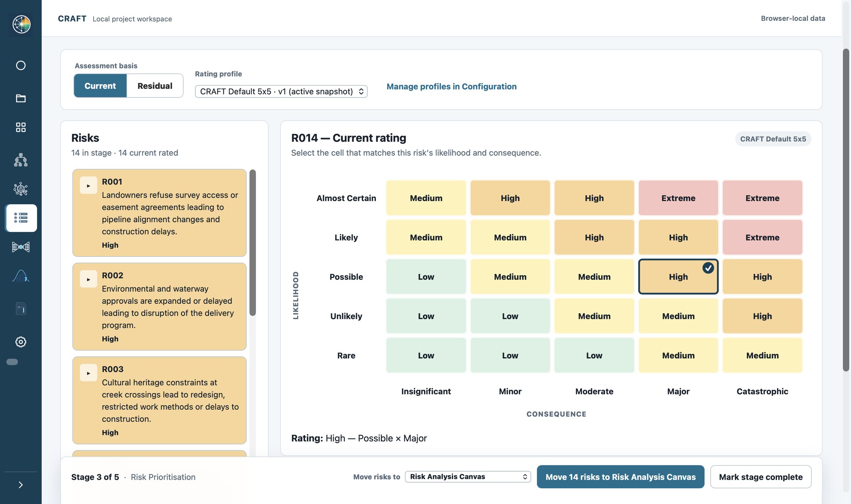The width and height of the screenshot is (851, 504).
Task: Switch to Residual assessment basis
Action: click(x=155, y=86)
